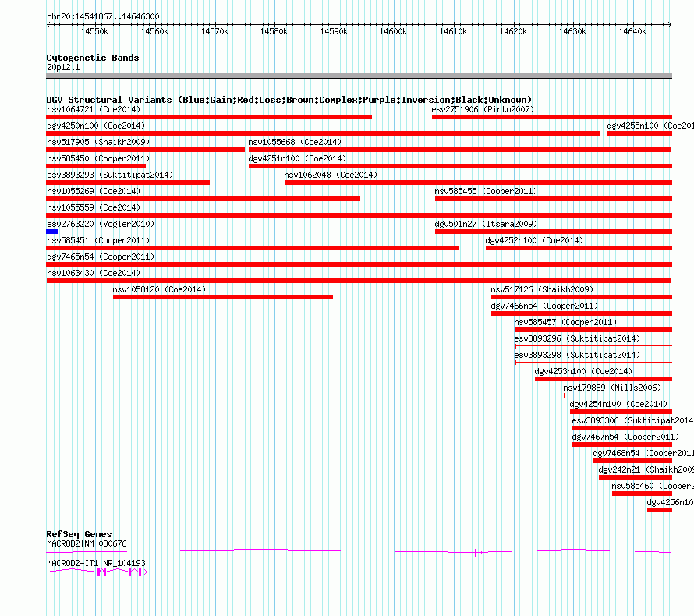The height and width of the screenshot is (616, 694).
Task: Click dgv4254n100 (Coe2014) label
Action: click(618, 404)
